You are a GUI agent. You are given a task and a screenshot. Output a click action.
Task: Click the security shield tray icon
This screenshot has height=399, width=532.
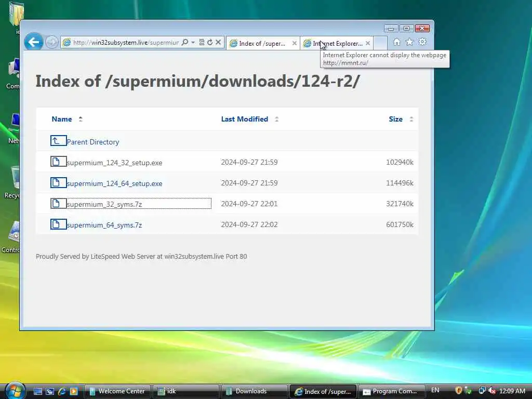point(459,391)
